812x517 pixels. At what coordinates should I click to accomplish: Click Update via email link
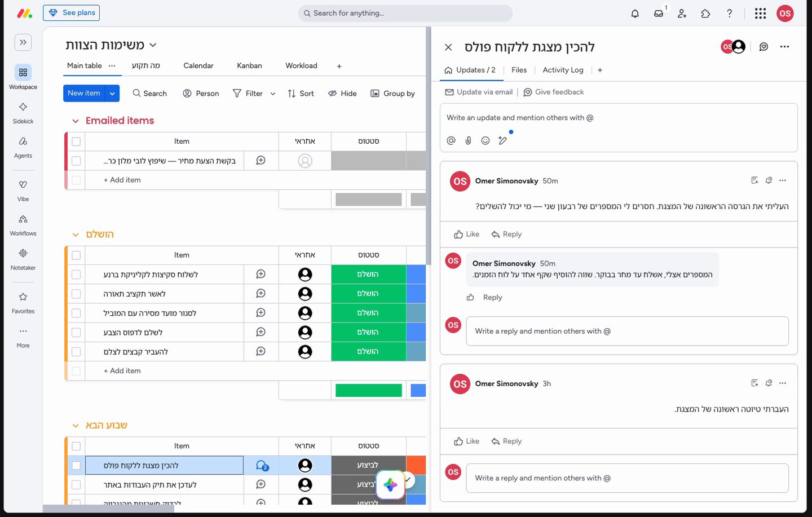479,92
